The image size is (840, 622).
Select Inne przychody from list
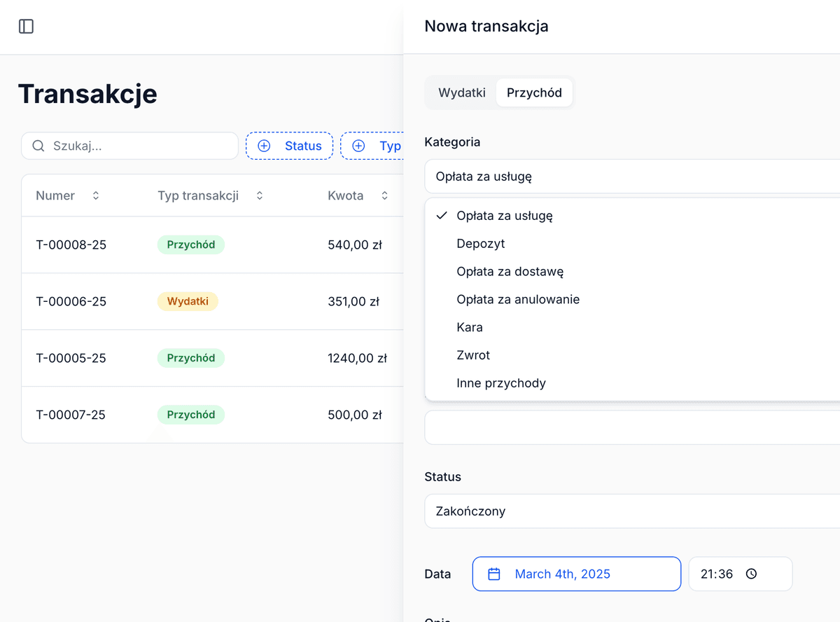click(x=501, y=383)
